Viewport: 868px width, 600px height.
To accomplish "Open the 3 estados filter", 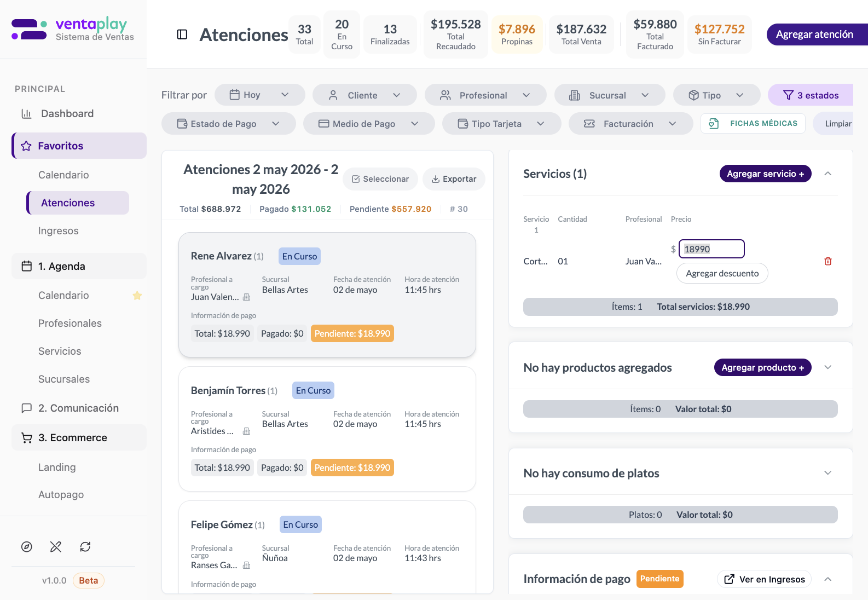I will click(x=811, y=95).
